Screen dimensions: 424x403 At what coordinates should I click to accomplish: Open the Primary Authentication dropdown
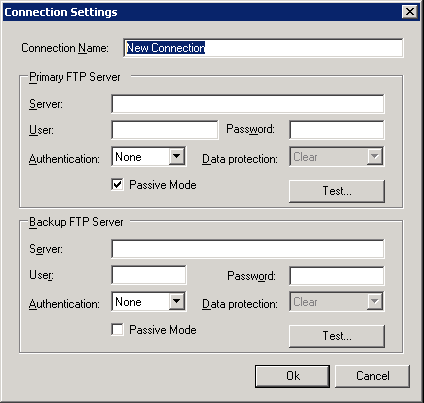[x=149, y=157]
